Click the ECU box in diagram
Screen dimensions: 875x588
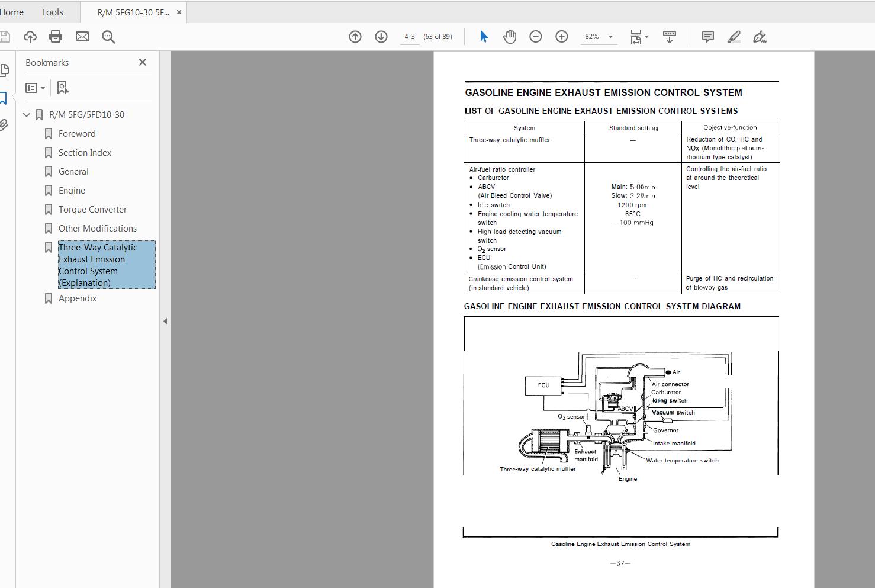[543, 385]
